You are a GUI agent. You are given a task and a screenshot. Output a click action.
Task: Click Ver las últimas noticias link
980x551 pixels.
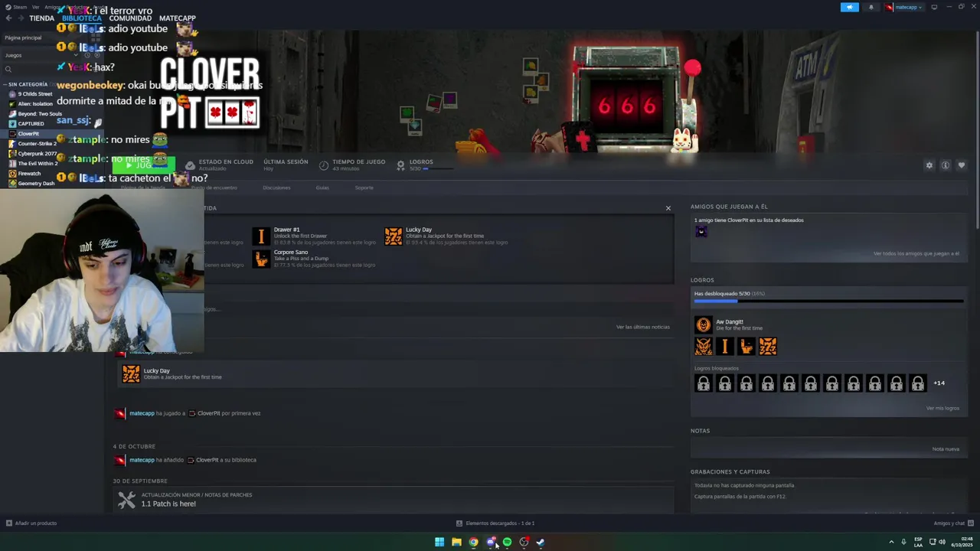point(643,327)
